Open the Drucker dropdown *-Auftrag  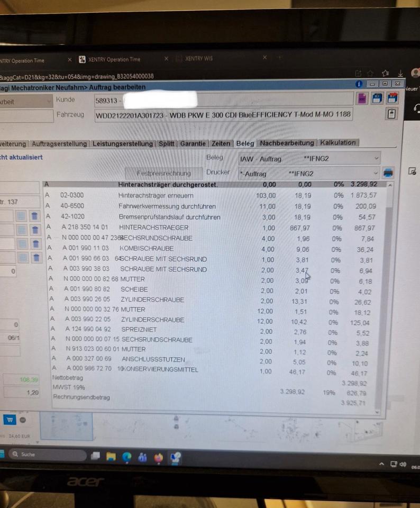tap(308, 174)
